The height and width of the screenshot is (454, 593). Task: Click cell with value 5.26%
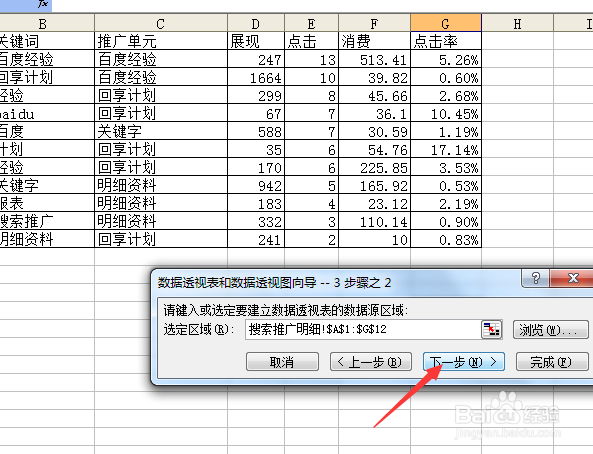coord(446,59)
